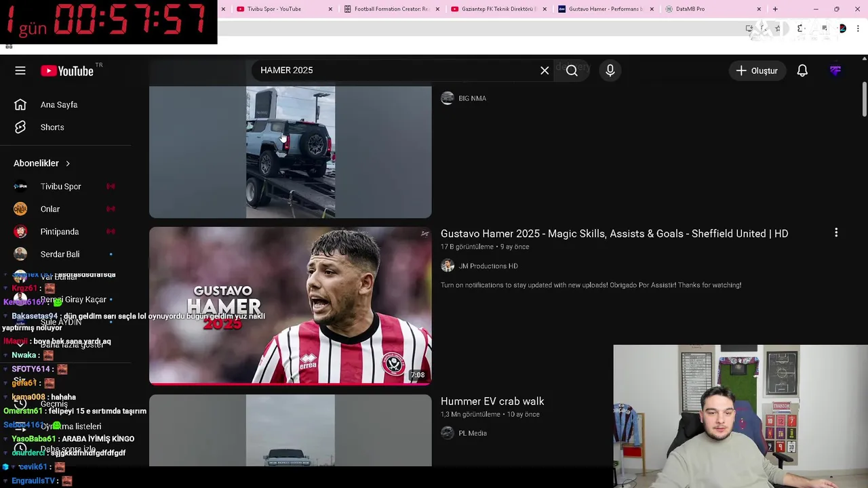Open the more options menu for Gustavo Hamer video
Screen dimensions: 868x488
click(x=836, y=232)
